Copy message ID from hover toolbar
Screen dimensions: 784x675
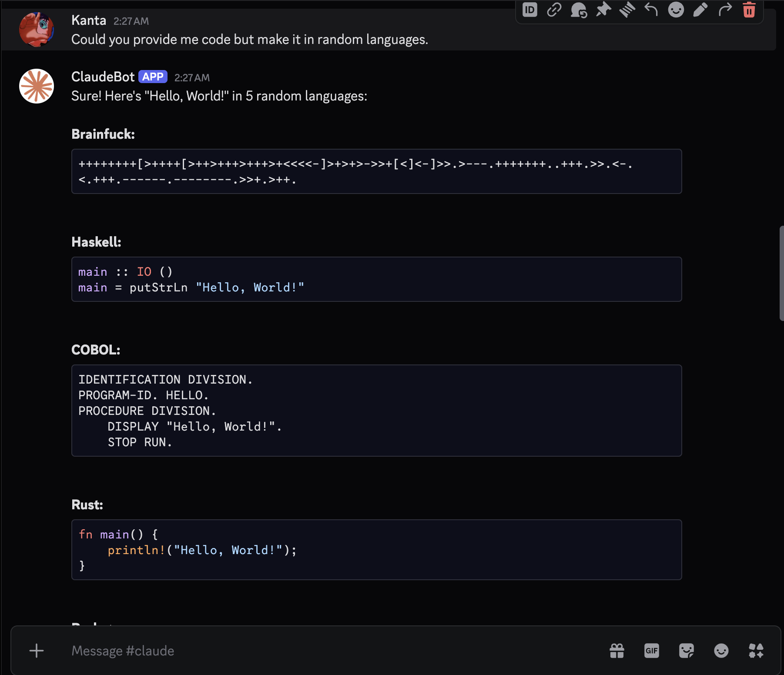point(530,10)
